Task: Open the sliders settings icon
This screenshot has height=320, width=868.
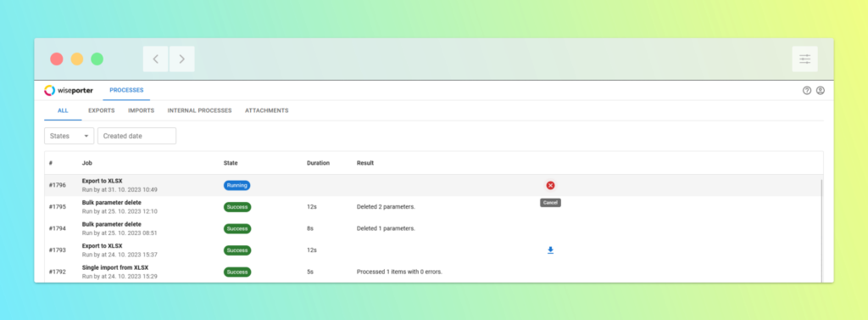Action: [805, 59]
